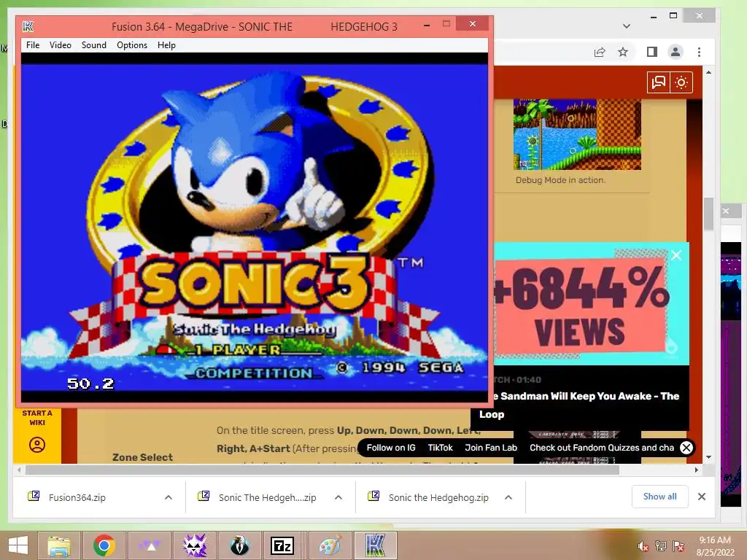Click the Downloaded zip file icon for Fusion364
This screenshot has height=560, width=747.
[34, 496]
